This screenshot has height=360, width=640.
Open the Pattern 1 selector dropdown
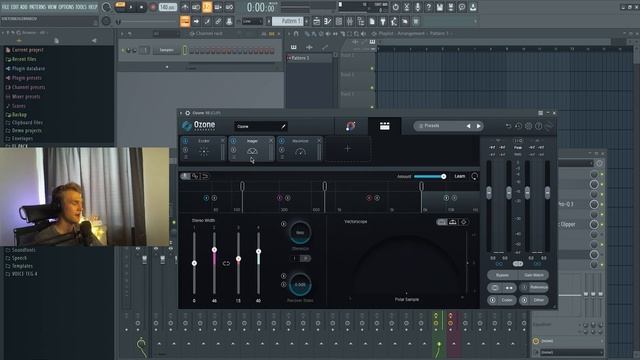click(x=287, y=21)
